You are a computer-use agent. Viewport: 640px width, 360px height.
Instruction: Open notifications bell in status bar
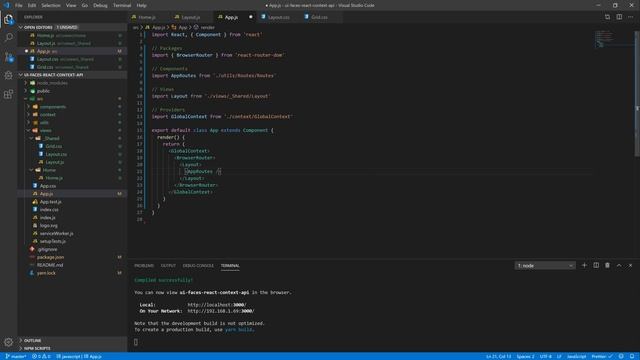pos(632,356)
